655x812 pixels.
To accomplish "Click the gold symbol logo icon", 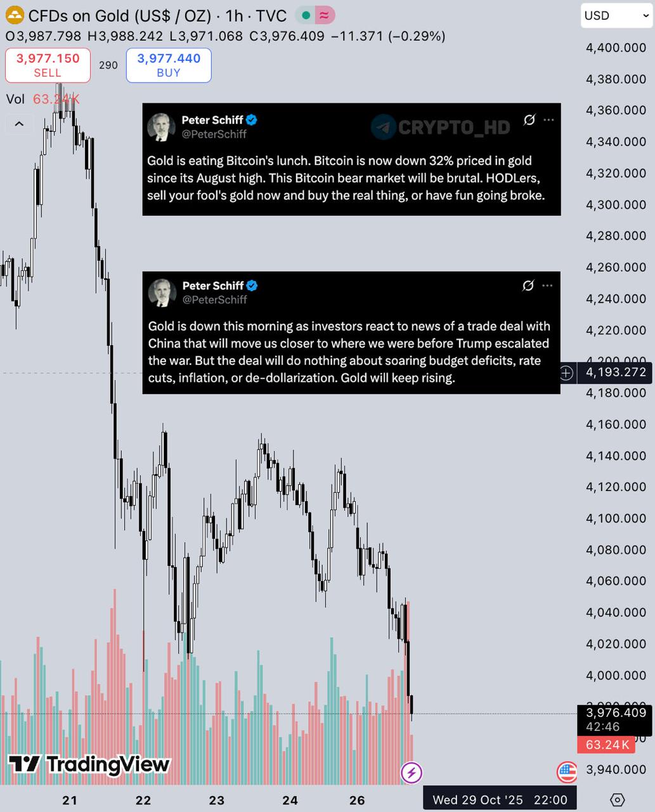I will pos(14,15).
